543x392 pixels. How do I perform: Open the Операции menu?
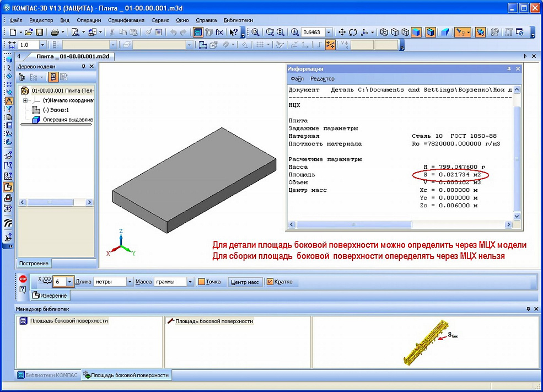pyautogui.click(x=89, y=20)
